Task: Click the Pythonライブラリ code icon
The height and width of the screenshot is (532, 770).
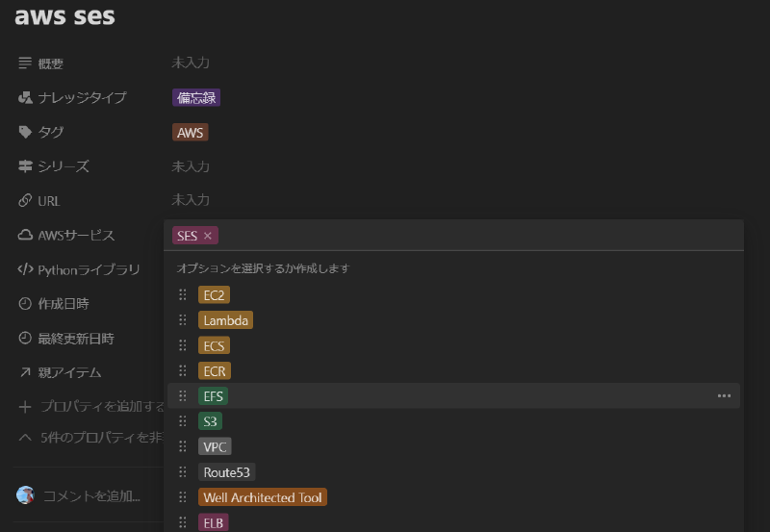Action: coord(25,269)
